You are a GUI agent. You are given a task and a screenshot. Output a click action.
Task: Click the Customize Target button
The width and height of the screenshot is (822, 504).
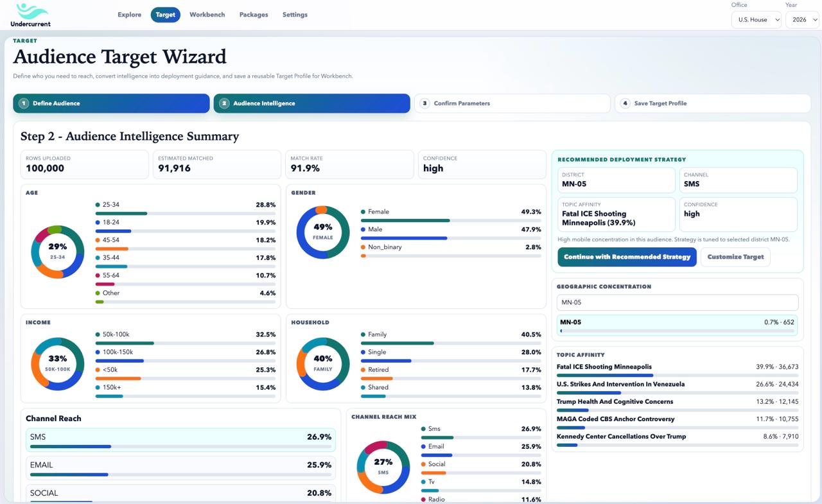pyautogui.click(x=735, y=257)
